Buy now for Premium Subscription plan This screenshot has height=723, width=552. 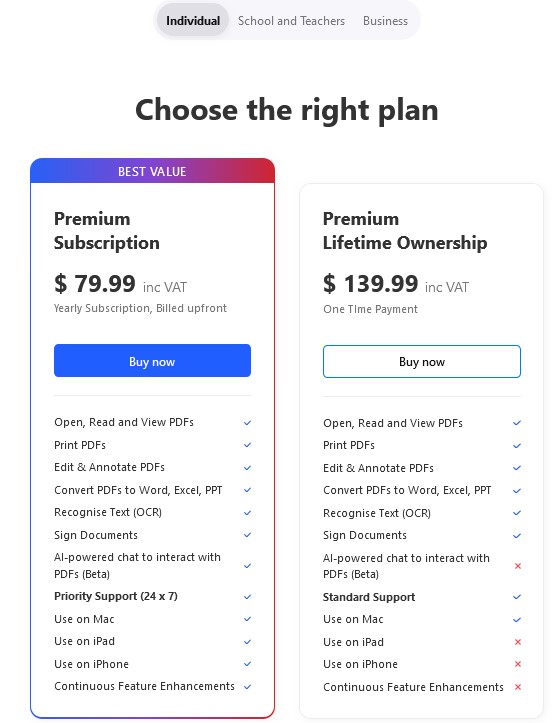click(x=152, y=361)
